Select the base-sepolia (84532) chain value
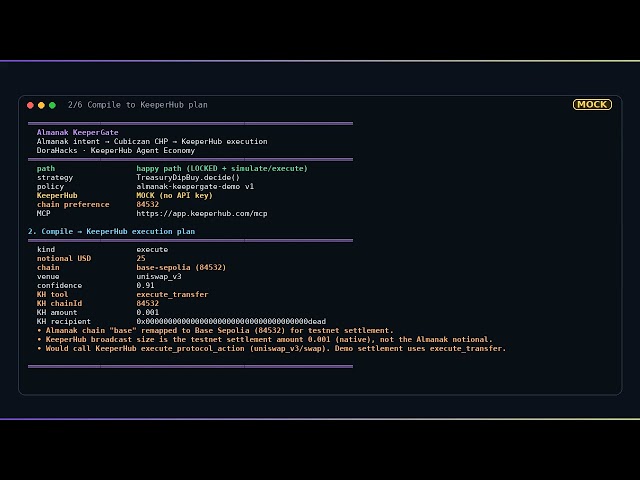Screen dimensions: 640x480 pos(181,267)
